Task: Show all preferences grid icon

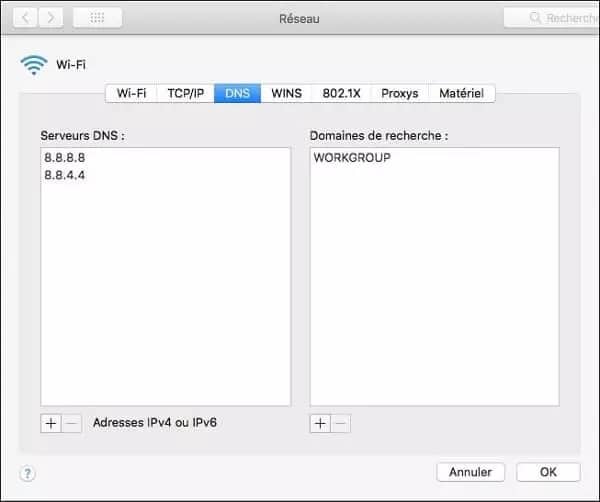Action: [x=98, y=18]
